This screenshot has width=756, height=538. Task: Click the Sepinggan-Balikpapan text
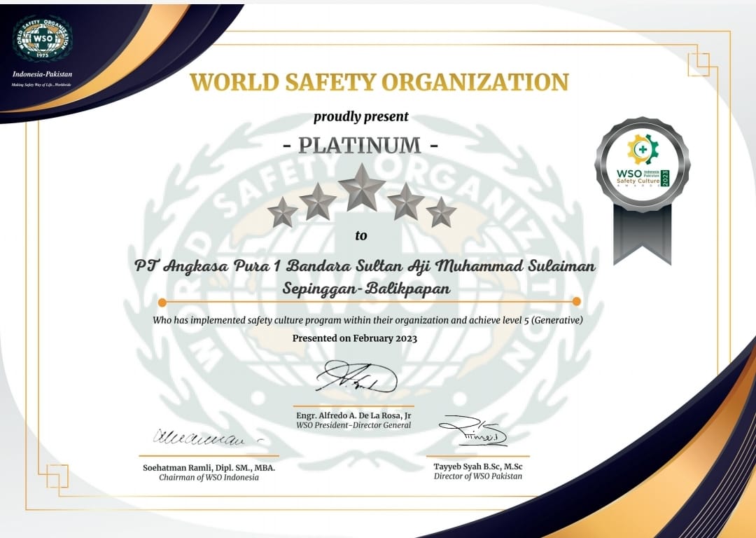click(x=365, y=289)
